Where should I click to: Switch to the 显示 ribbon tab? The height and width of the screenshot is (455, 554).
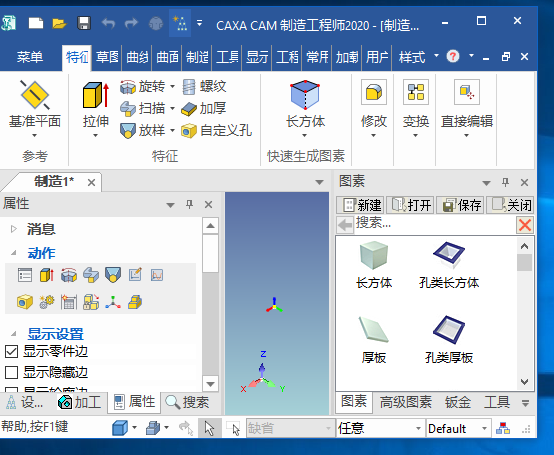pos(257,57)
